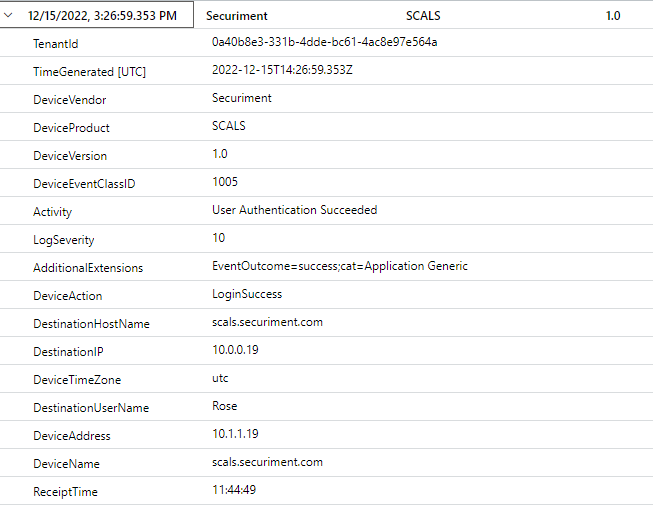Click the 1.0 cell in the header row
653x506 pixels.
pyautogui.click(x=613, y=16)
